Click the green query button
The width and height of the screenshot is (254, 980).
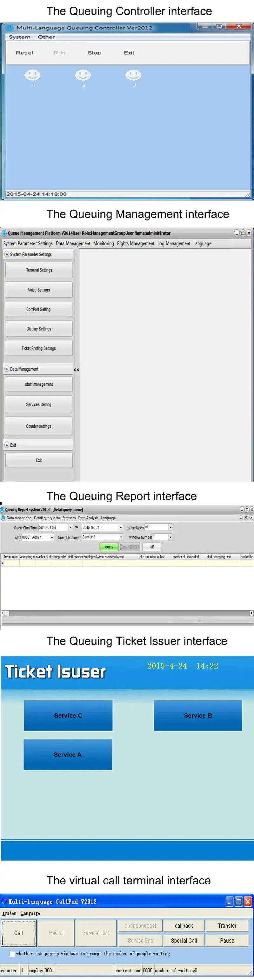tap(109, 547)
